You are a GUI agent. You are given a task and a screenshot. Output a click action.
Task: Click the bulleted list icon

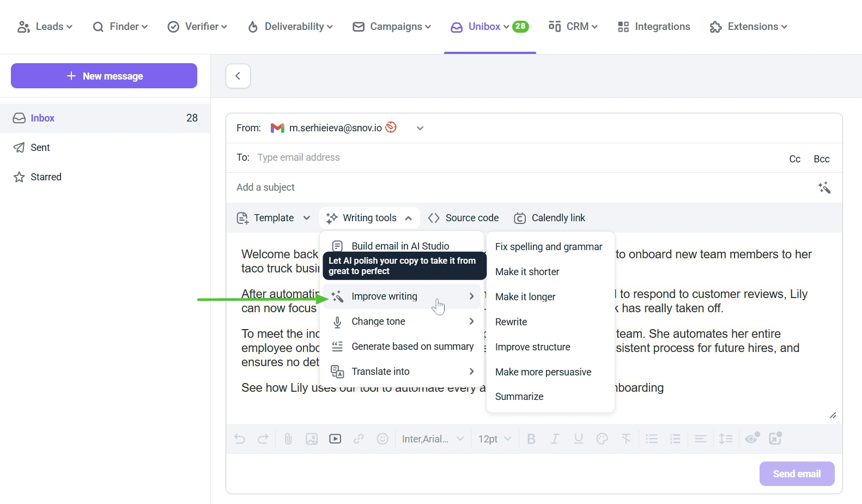652,439
